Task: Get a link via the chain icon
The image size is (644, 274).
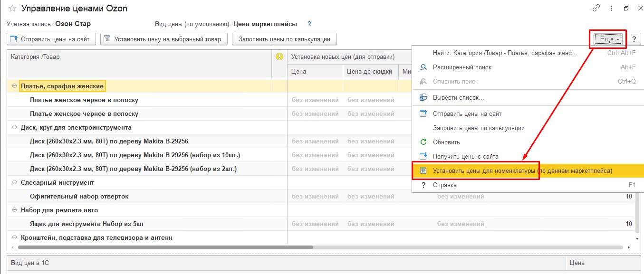Action: tap(596, 9)
